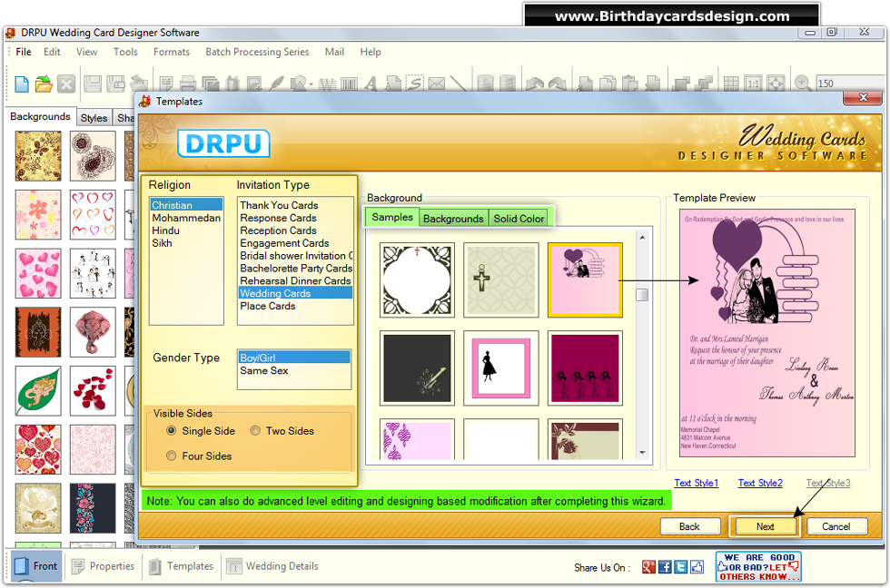Open the Help menu

pos(371,52)
